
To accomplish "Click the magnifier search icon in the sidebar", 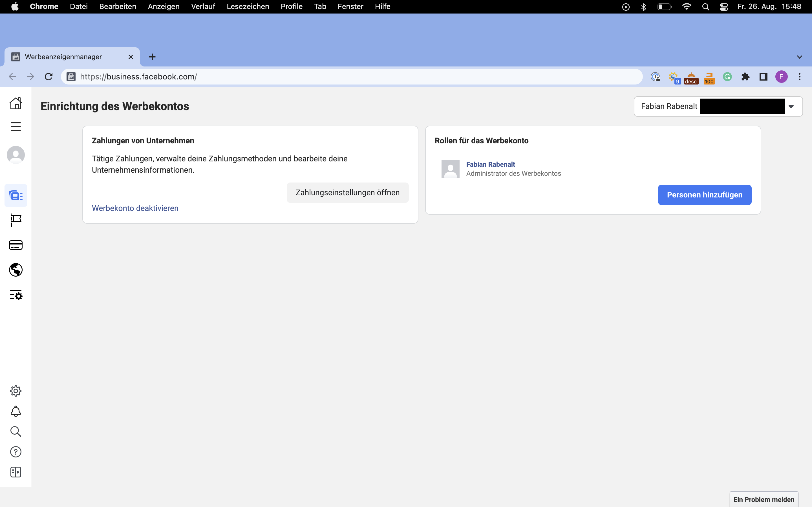I will (x=16, y=432).
